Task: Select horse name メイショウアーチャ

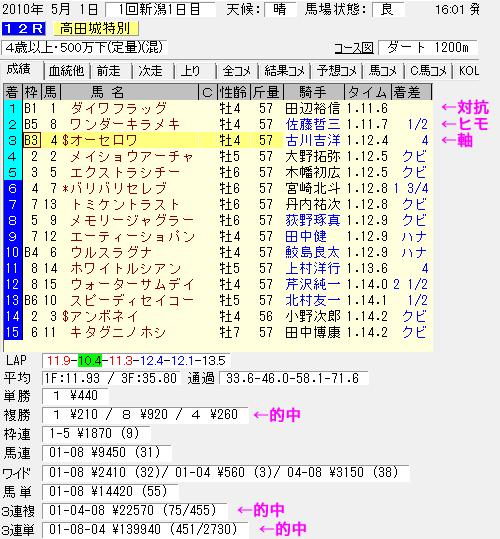Action: tap(132, 157)
